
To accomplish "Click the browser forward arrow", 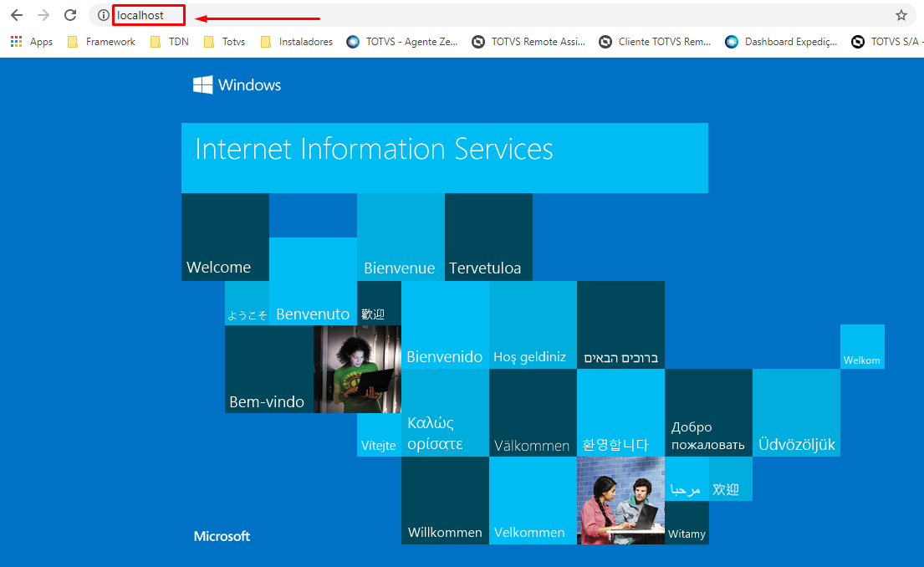I will point(43,15).
